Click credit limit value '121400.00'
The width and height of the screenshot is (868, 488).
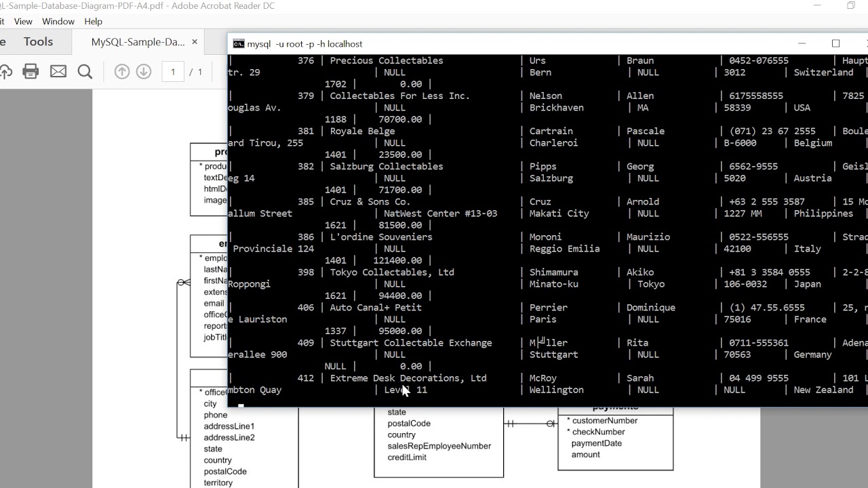click(x=397, y=260)
